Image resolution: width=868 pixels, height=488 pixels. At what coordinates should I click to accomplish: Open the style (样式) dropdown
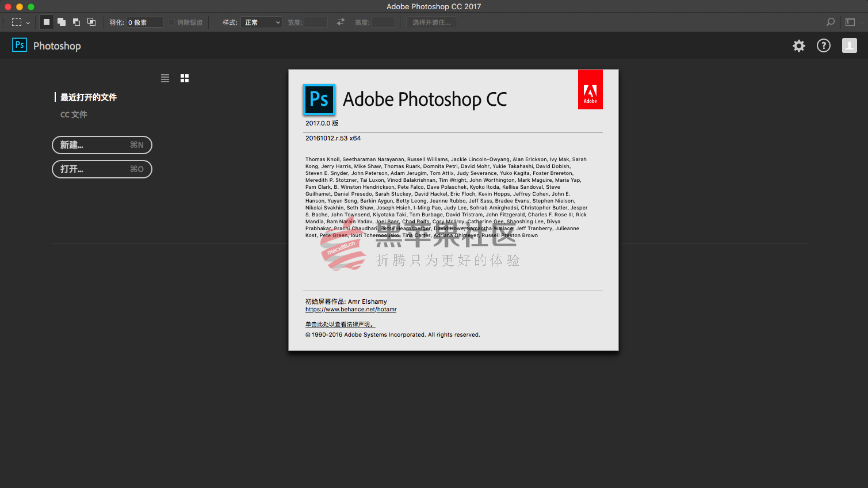[262, 22]
